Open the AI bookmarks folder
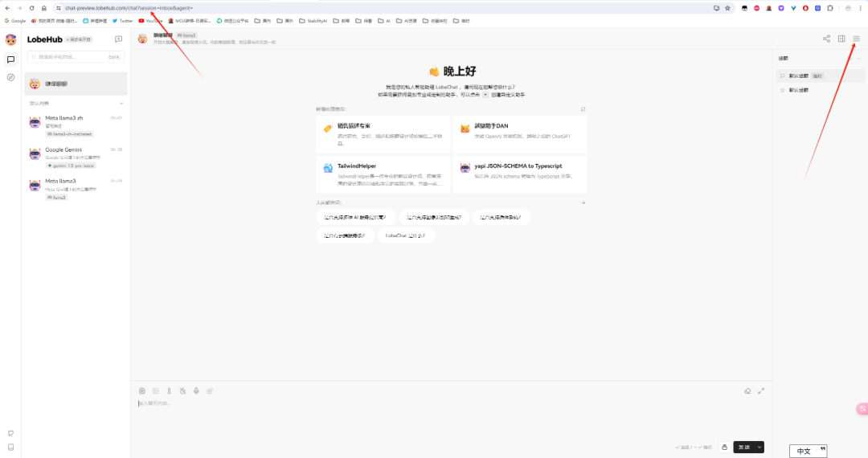Screen dimensions: 868x458 point(384,21)
